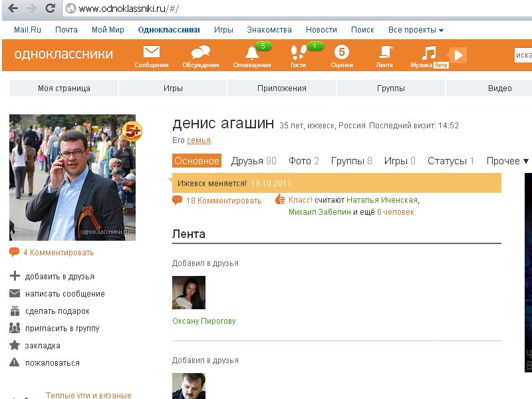Switch to the Друзья tab
The width and height of the screenshot is (532, 399).
(253, 161)
